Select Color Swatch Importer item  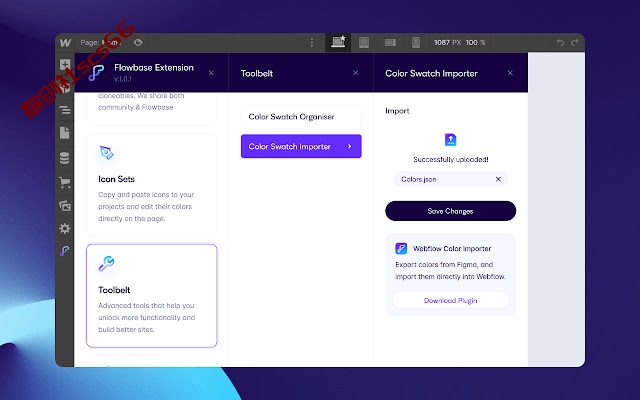(301, 146)
